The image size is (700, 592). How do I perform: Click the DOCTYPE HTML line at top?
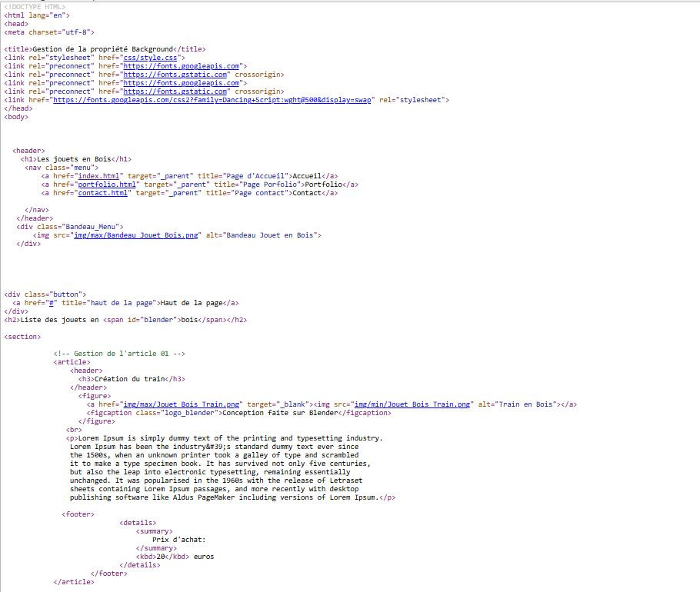coord(35,7)
